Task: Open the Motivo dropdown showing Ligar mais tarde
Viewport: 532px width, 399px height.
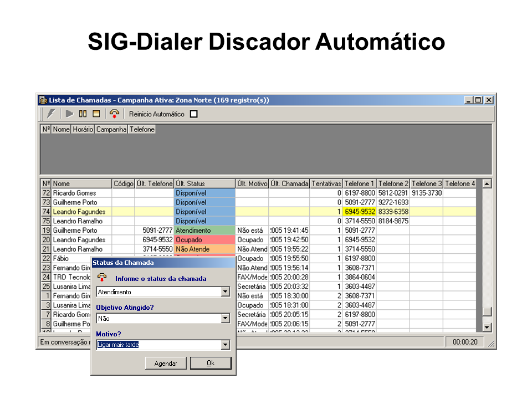Action: (x=226, y=345)
